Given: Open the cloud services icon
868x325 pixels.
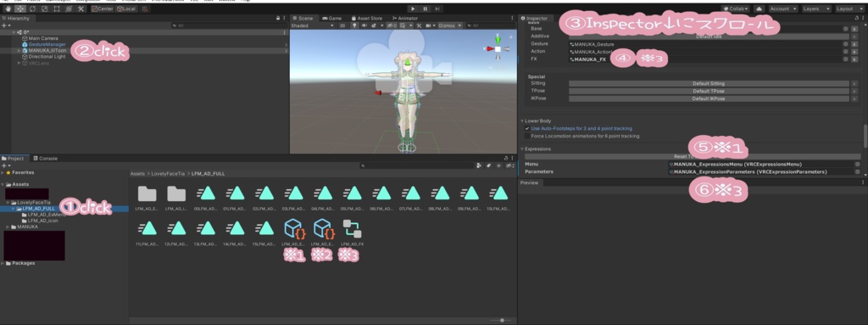Looking at the screenshot, I should pos(759,8).
